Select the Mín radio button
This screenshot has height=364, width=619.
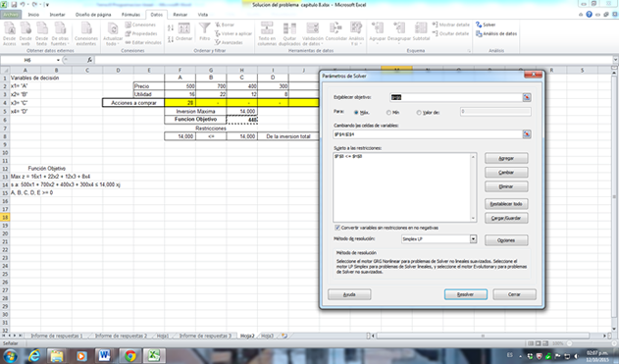pos(388,113)
